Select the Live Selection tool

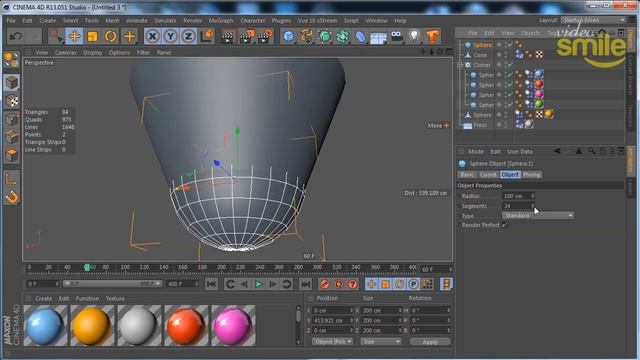click(x=55, y=36)
